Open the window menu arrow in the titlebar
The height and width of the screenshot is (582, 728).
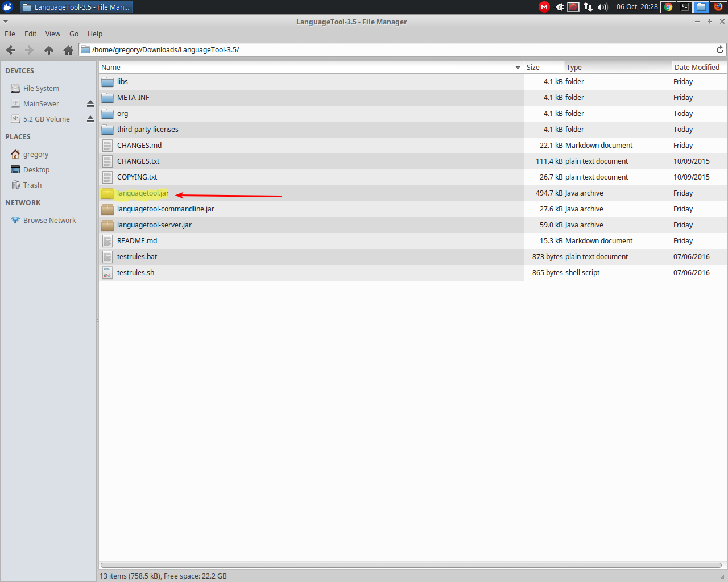pos(6,22)
